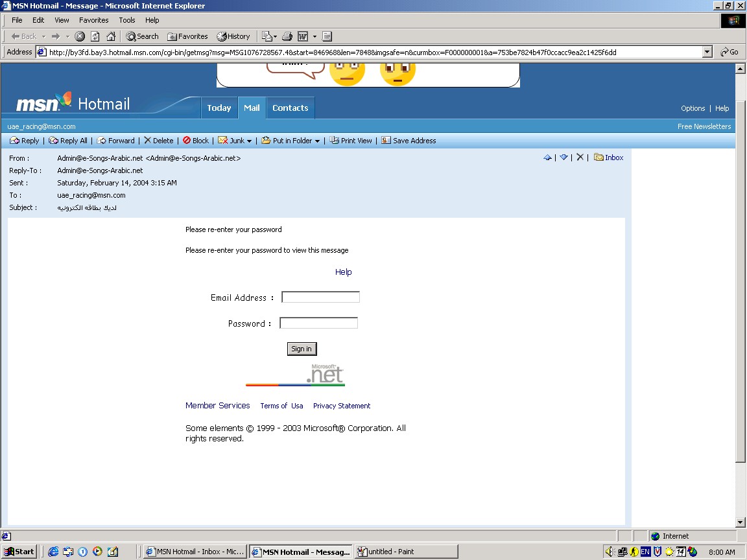Expand the Forward history dropdown arrow
This screenshot has height=560, width=747.
[67, 36]
